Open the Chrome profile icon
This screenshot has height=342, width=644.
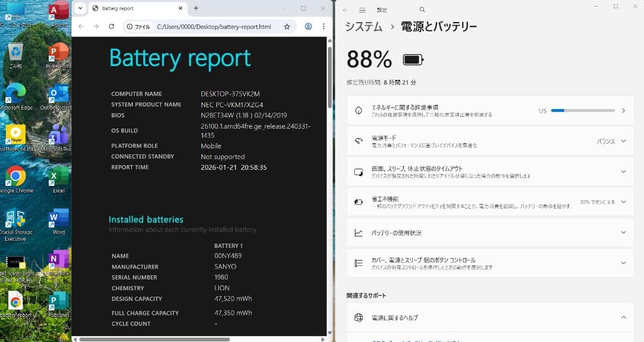click(308, 26)
